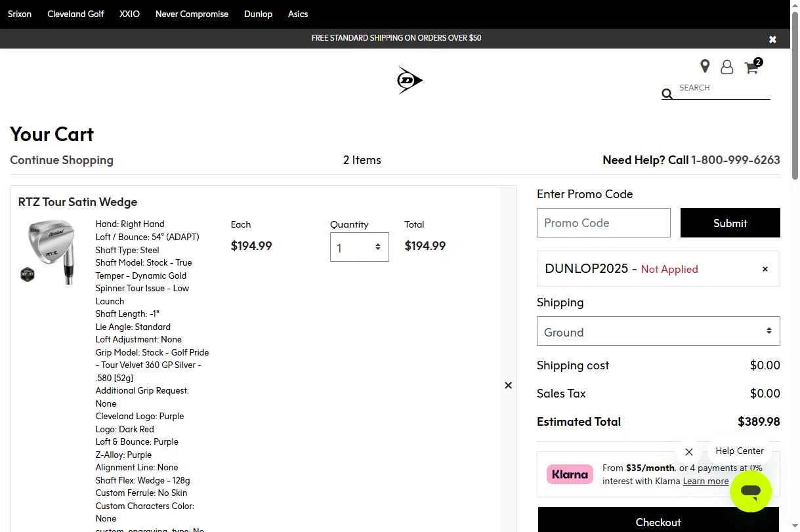Proceed with the Checkout button
The image size is (800, 532).
658,522
